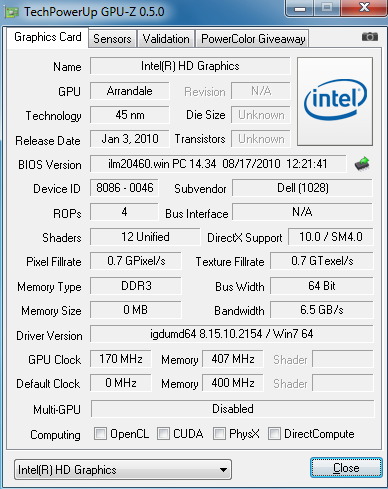The width and height of the screenshot is (388, 489).
Task: Select the Memory Type DDR3 field
Action: click(x=136, y=286)
